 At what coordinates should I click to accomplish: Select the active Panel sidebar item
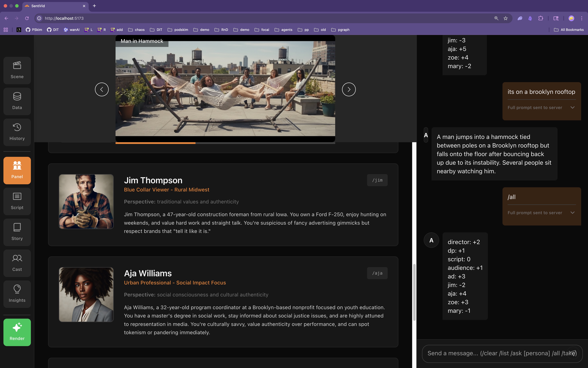pyautogui.click(x=17, y=170)
